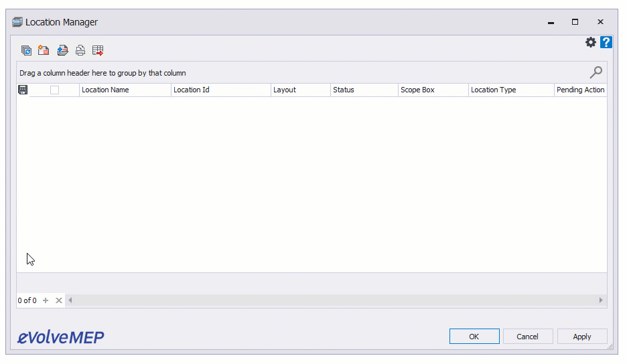The image size is (627, 364).
Task: Click the '0 of 0' record counter text
Action: coord(27,300)
